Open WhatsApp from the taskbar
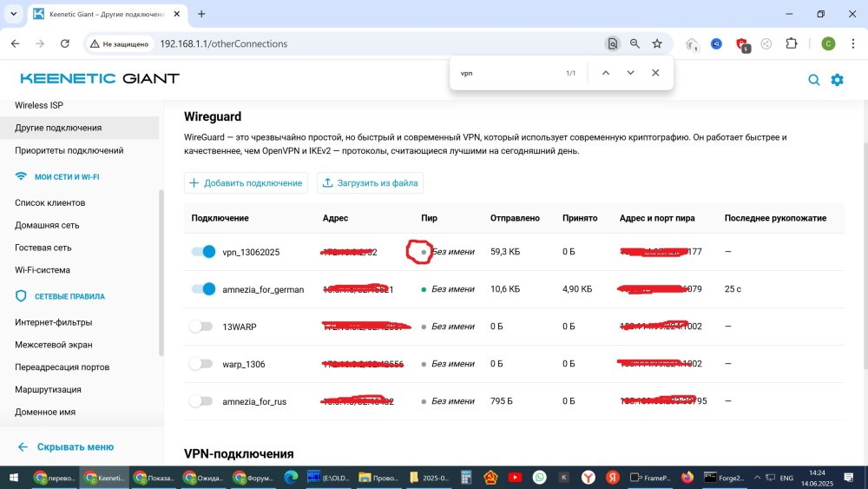868x489 pixels. tap(539, 478)
